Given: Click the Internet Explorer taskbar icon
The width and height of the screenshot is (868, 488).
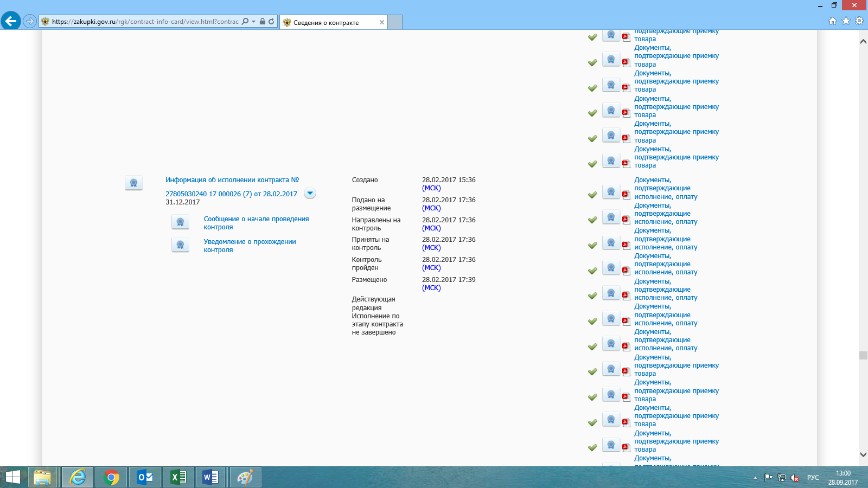Looking at the screenshot, I should click(78, 477).
